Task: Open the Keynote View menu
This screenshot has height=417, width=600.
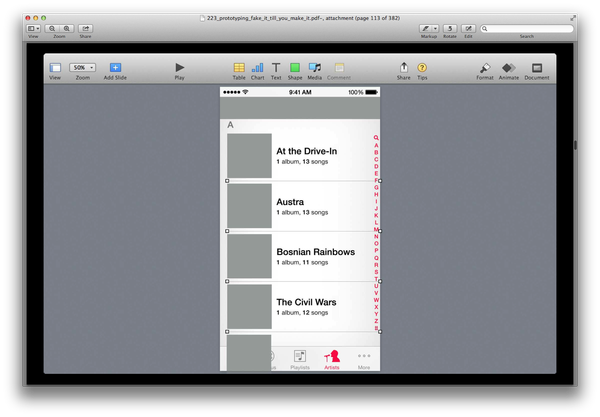Action: 55,68
